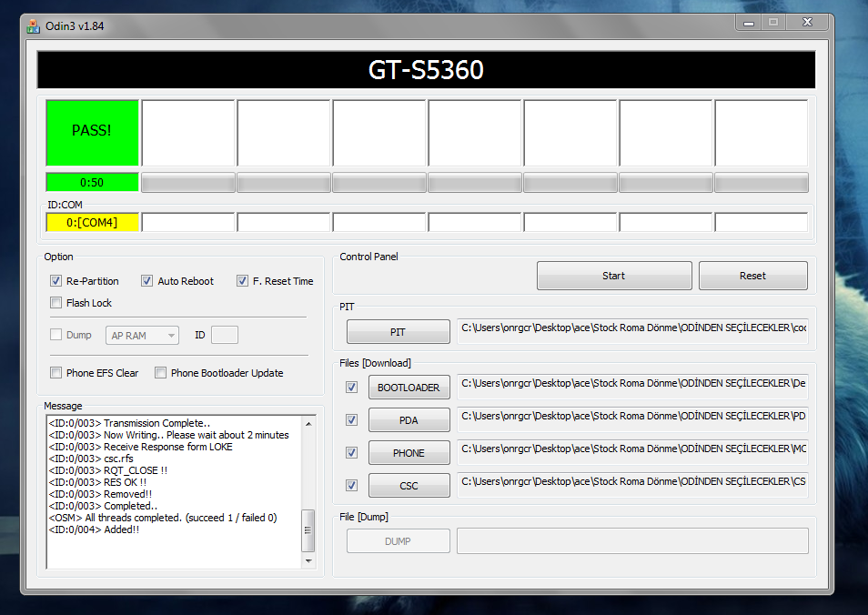This screenshot has height=615, width=868.
Task: Check the Dump option checkbox
Action: 56,335
